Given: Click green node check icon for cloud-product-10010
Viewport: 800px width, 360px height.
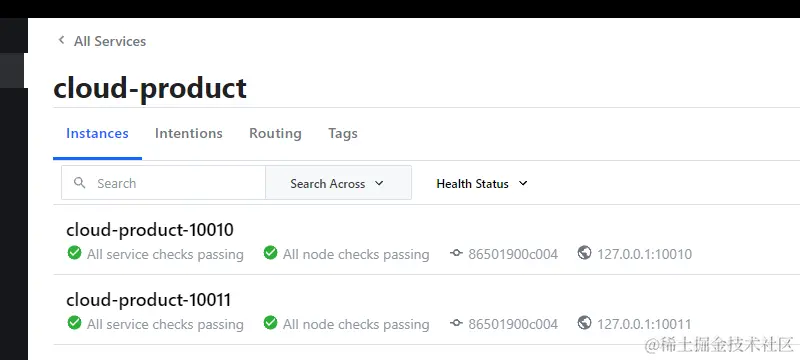Looking at the screenshot, I should click(x=270, y=253).
